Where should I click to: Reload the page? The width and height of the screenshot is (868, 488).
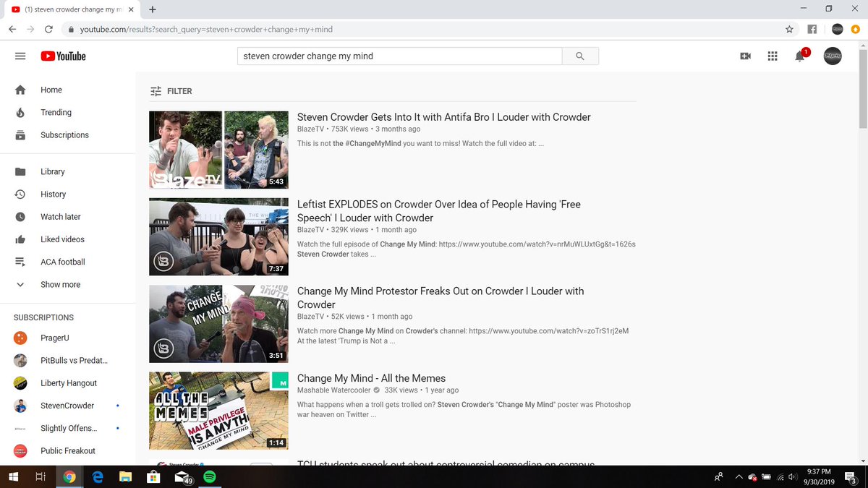tap(48, 30)
